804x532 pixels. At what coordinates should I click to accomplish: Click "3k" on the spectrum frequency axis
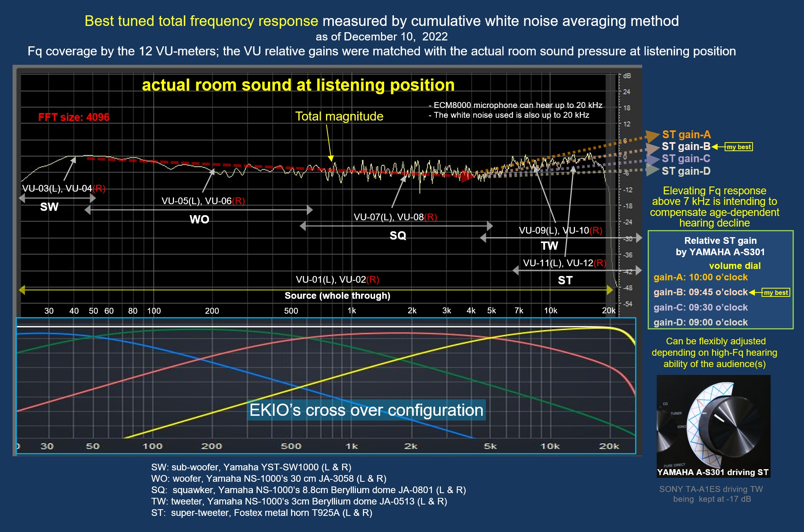[447, 311]
